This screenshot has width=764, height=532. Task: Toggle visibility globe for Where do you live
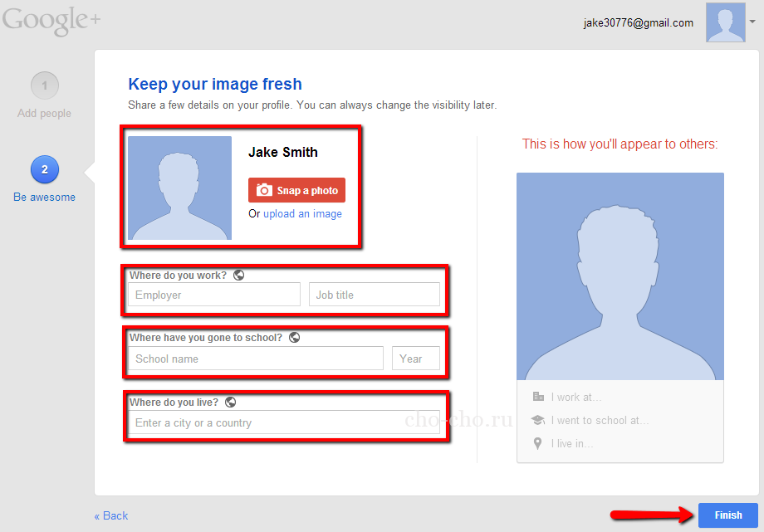231,402
